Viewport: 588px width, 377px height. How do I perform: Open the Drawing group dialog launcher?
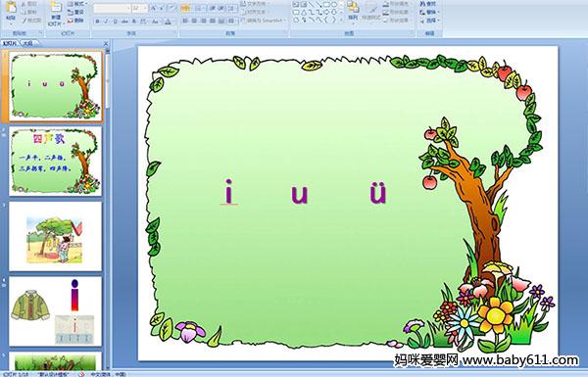413,33
